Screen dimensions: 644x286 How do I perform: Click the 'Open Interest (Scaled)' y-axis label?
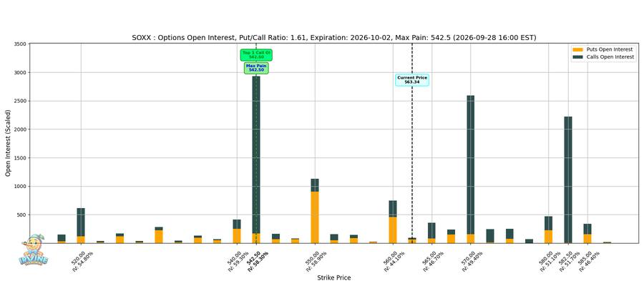coord(8,142)
